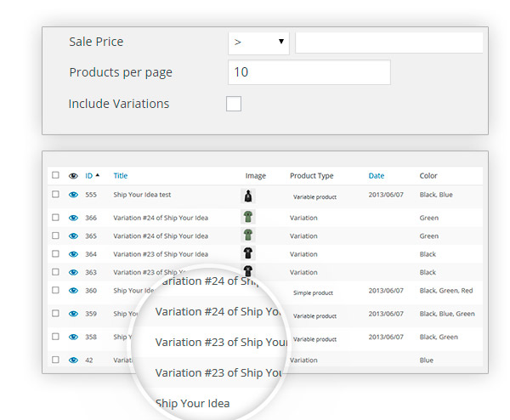Click the title of product 364
This screenshot has width=510, height=420.
pyautogui.click(x=161, y=254)
